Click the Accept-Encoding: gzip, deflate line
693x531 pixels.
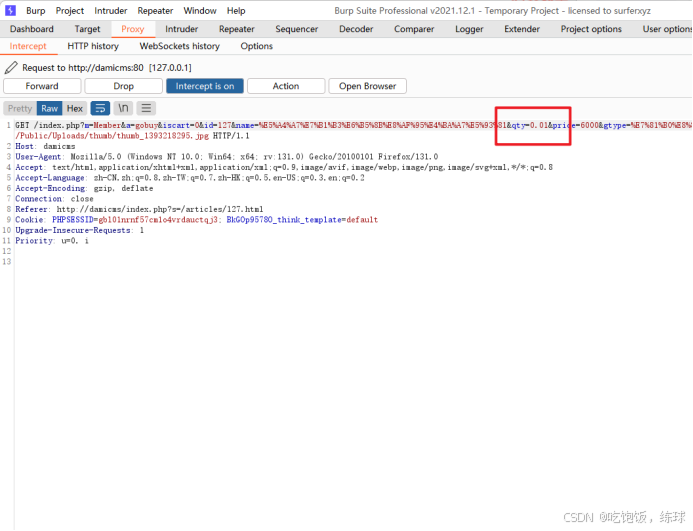(x=84, y=189)
